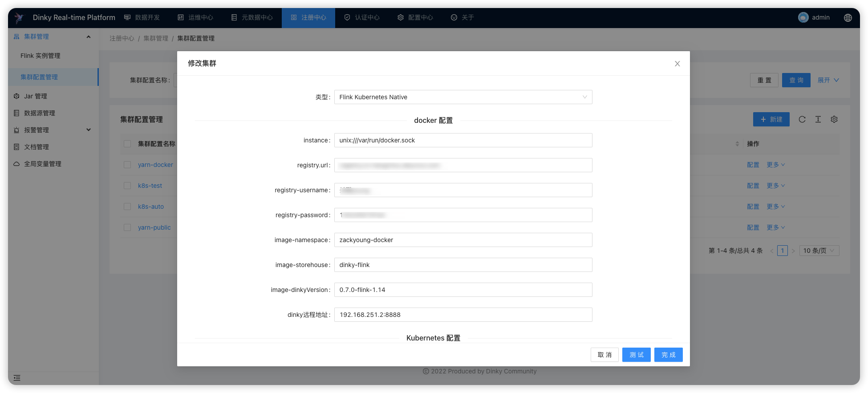Click 注册中心 in the breadcrumb
Screen dimensions: 868x393
click(x=122, y=38)
